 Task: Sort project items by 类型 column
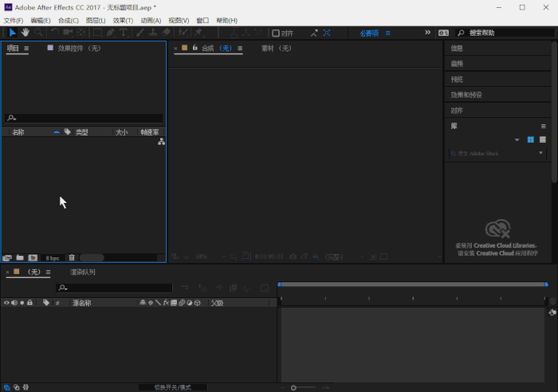tap(82, 132)
